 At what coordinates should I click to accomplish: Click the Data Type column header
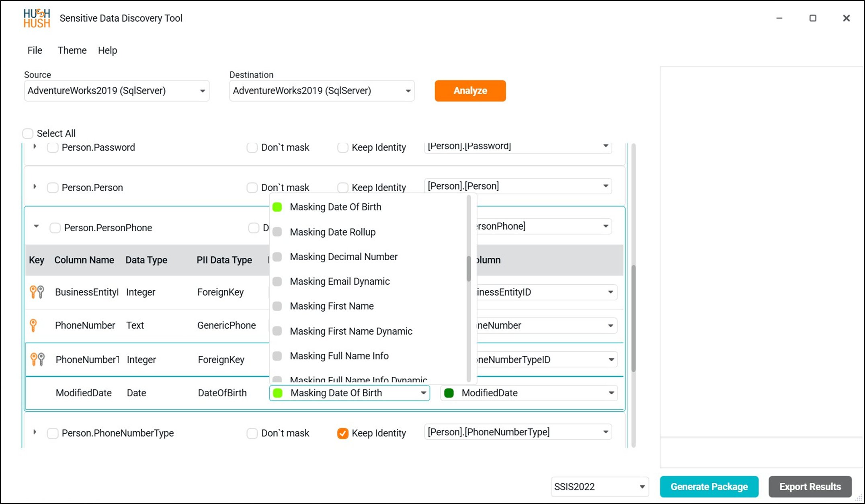[x=146, y=260]
